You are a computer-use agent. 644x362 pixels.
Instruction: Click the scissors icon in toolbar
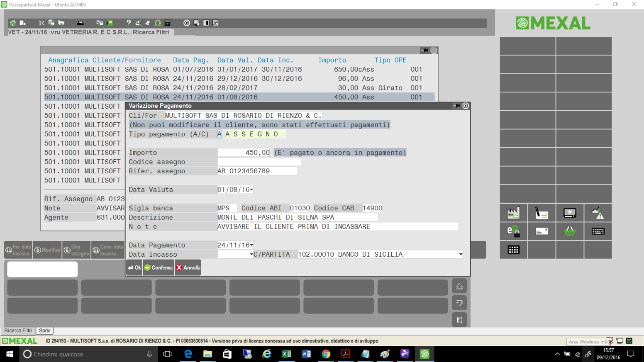(41, 23)
